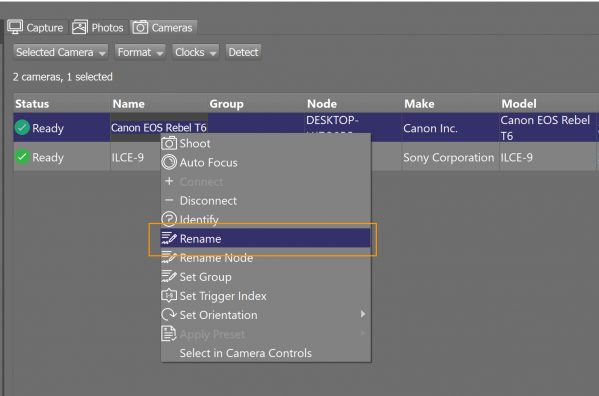The image size is (599, 396).
Task: Click the Set Trigger Index icon
Action: (169, 296)
